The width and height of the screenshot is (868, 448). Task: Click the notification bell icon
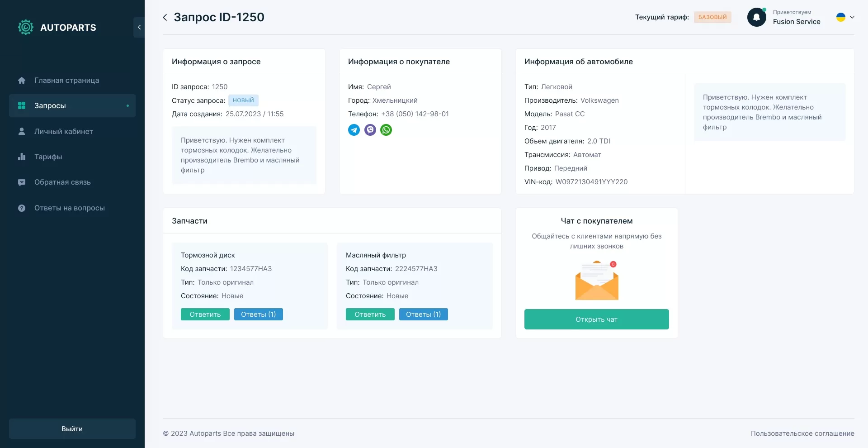point(757,18)
